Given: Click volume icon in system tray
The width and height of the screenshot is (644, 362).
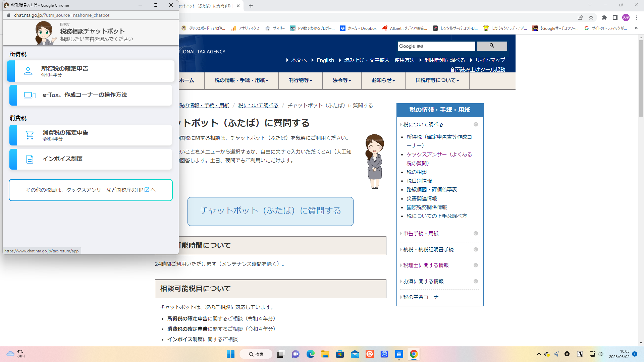Looking at the screenshot, I should 600,354.
